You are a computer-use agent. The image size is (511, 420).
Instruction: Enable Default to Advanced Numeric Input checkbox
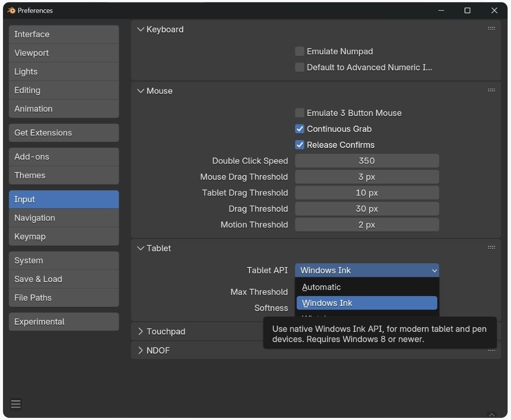(x=300, y=67)
